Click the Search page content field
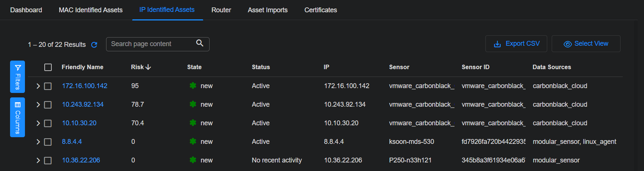 coord(151,44)
